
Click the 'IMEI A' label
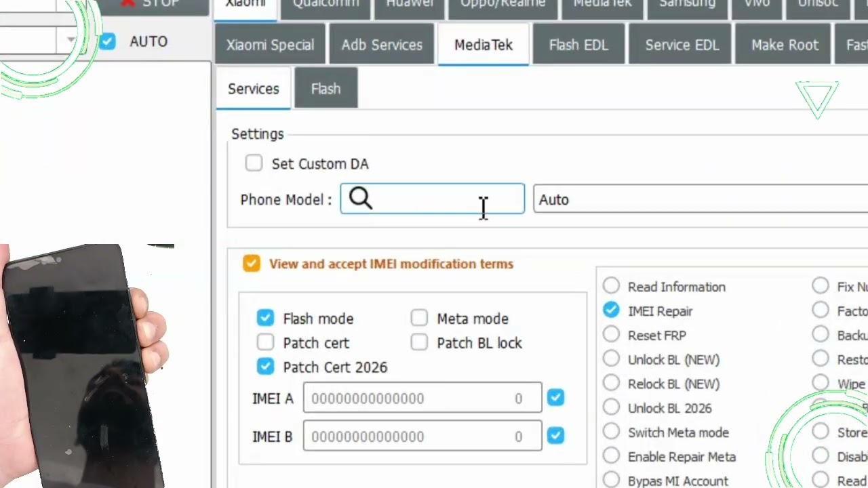pyautogui.click(x=273, y=399)
